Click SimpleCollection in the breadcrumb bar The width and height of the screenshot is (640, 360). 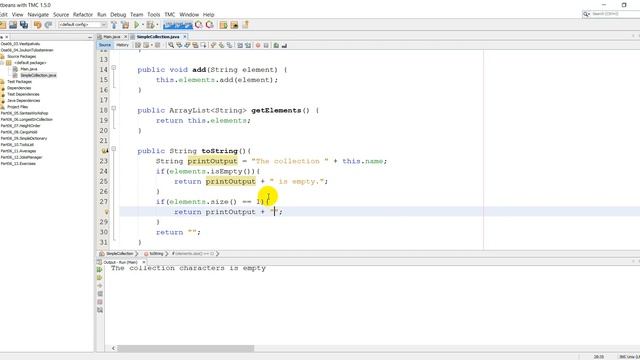click(x=120, y=254)
